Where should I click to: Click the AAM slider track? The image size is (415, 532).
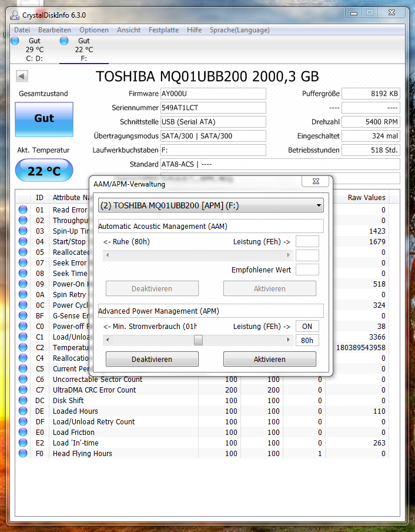tap(198, 255)
